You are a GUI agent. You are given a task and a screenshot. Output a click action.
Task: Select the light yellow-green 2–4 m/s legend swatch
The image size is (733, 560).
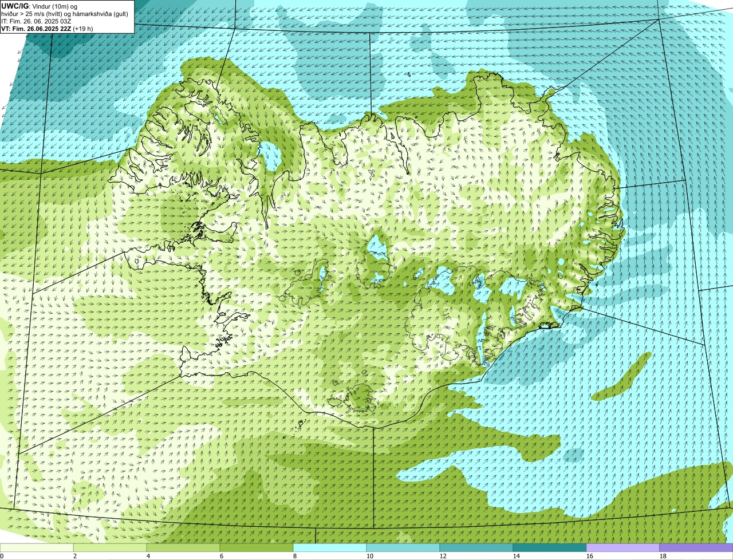pyautogui.click(x=110, y=547)
